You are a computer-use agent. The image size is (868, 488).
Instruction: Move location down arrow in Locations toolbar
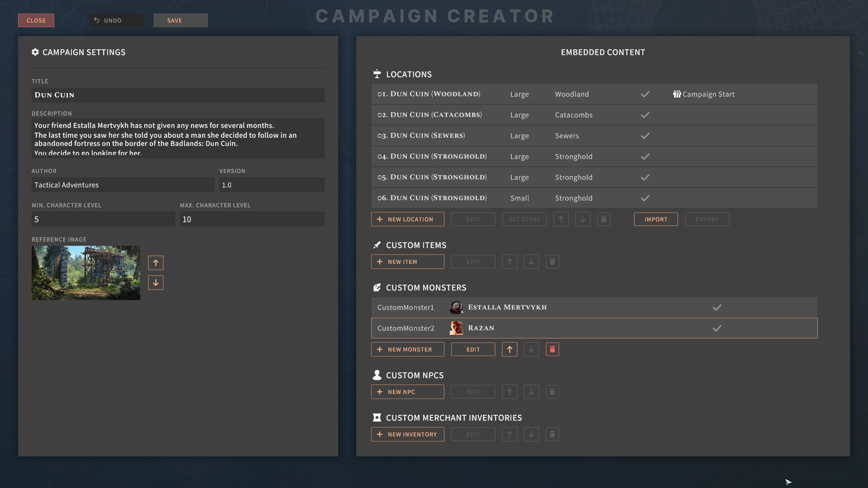(x=582, y=219)
